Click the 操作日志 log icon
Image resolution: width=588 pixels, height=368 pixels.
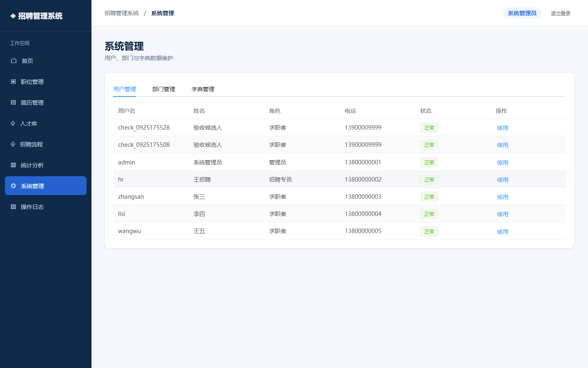[13, 206]
